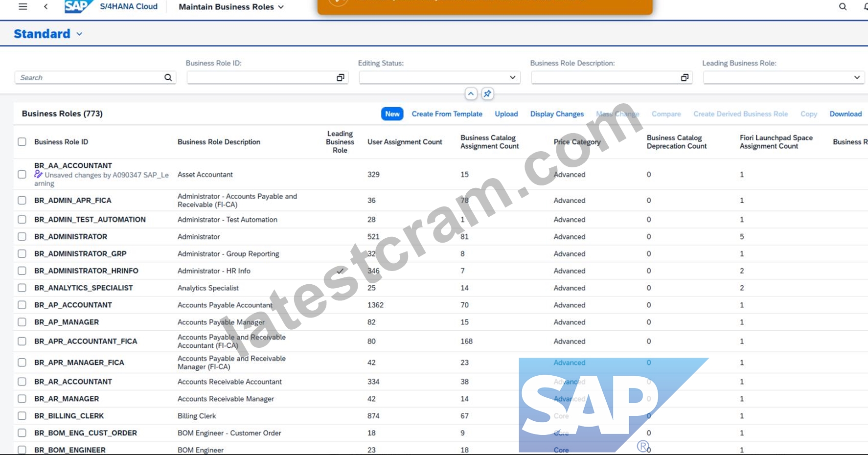Select the BR_ADMINISTRATOR row checkbox
This screenshot has width=868, height=455.
tap(22, 237)
